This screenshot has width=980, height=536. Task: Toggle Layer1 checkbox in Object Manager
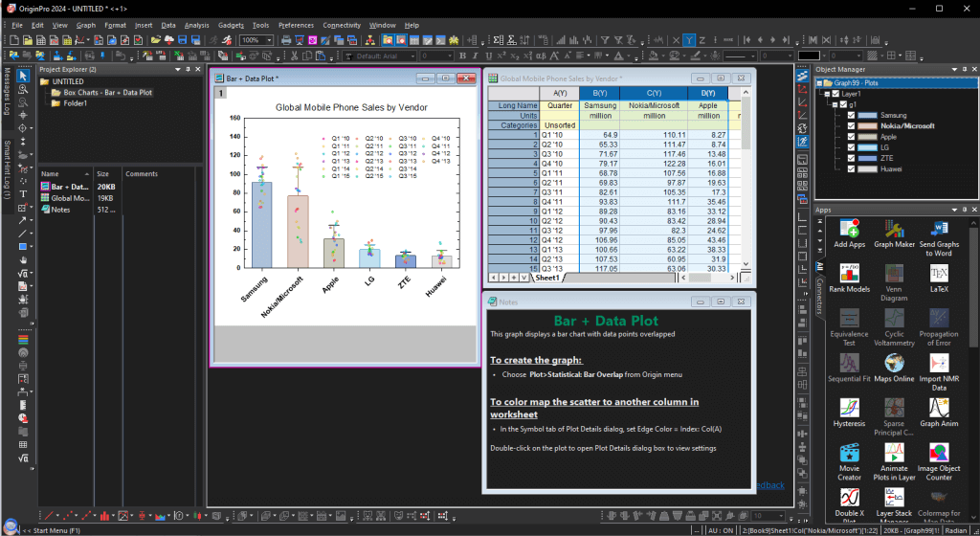pyautogui.click(x=835, y=94)
